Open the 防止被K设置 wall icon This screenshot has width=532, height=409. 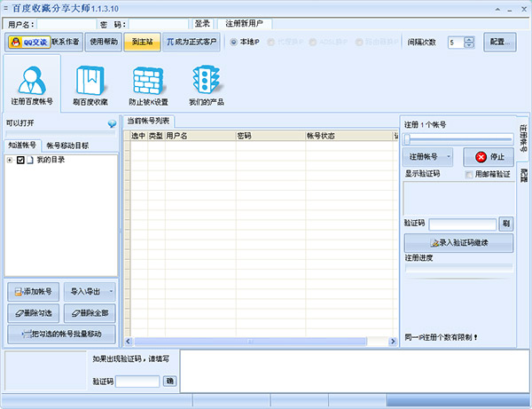pyautogui.click(x=149, y=85)
